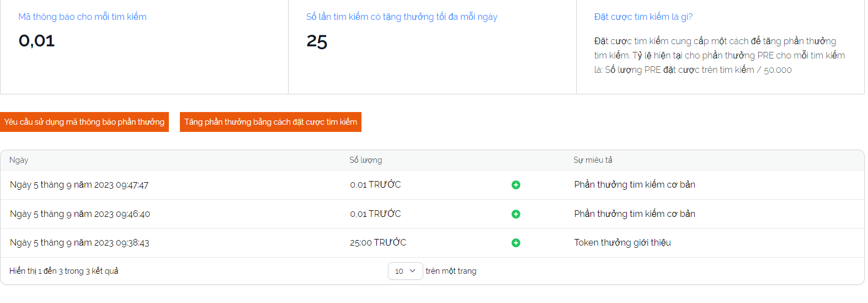Select the "Số lượng" column header
The height and width of the screenshot is (303, 868).
[x=365, y=160]
